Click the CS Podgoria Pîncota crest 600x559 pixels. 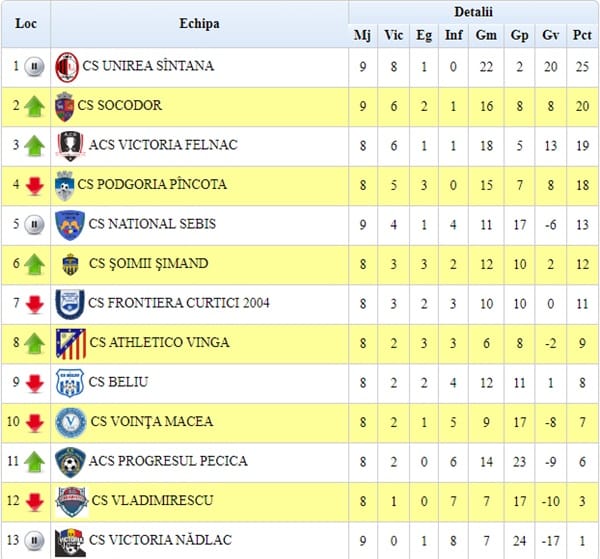coord(64,186)
